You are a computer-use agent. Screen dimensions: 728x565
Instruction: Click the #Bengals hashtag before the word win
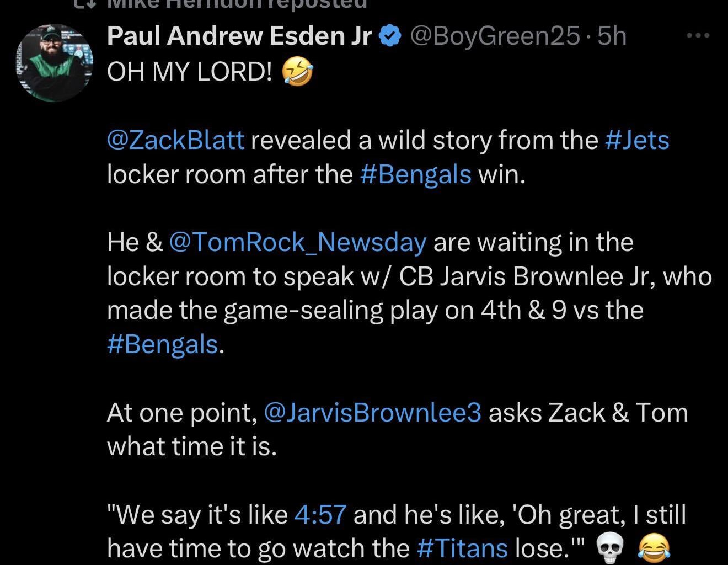[416, 174]
